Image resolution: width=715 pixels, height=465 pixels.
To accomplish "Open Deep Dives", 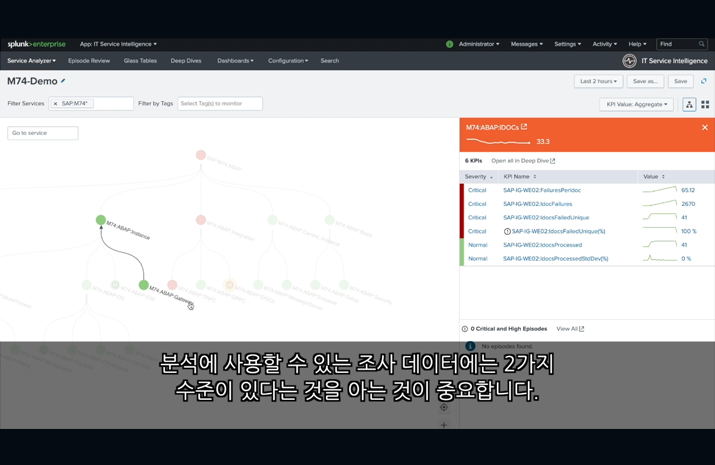I will 186,61.
